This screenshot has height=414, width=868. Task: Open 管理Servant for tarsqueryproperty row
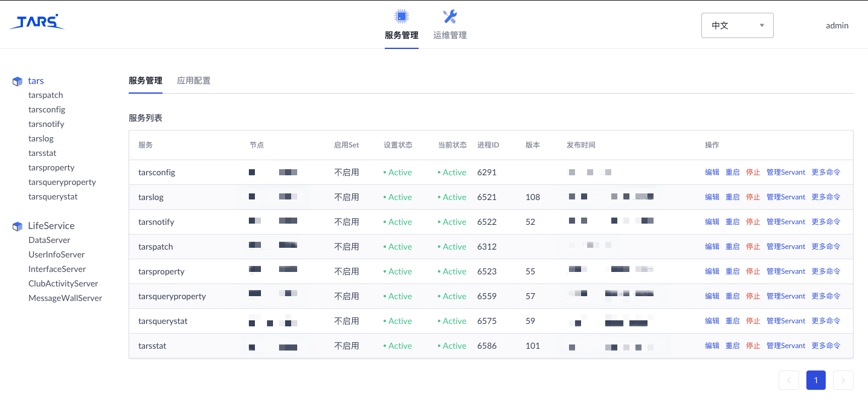point(786,296)
